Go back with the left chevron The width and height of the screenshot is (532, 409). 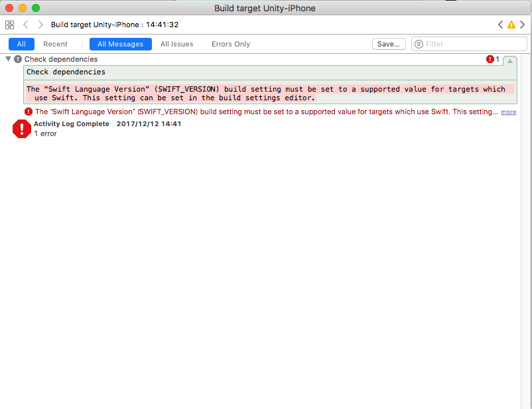25,25
